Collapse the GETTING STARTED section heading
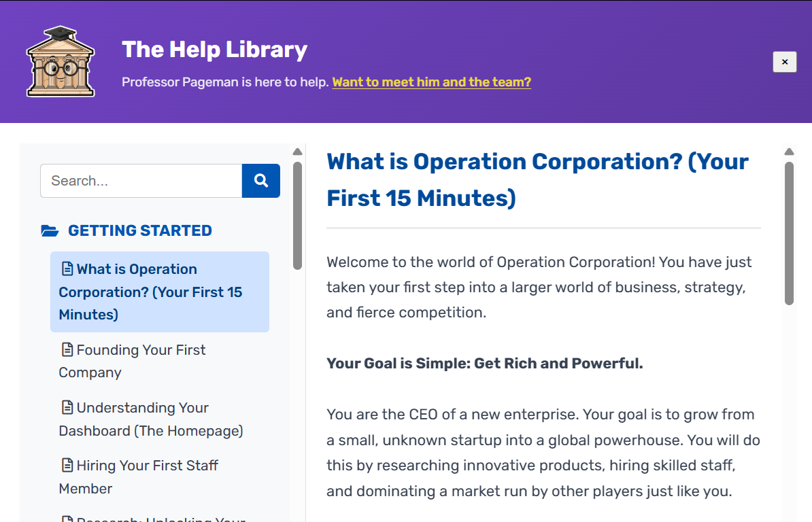 (139, 231)
